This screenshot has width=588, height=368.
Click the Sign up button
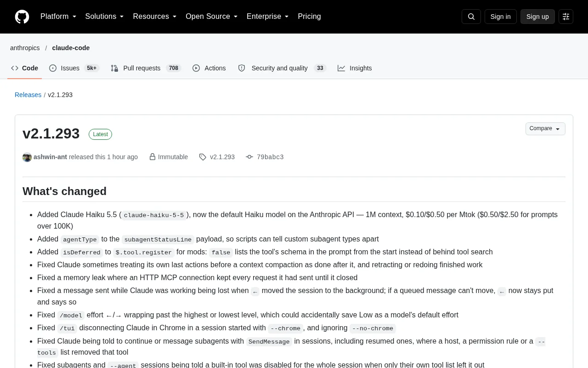point(537,17)
